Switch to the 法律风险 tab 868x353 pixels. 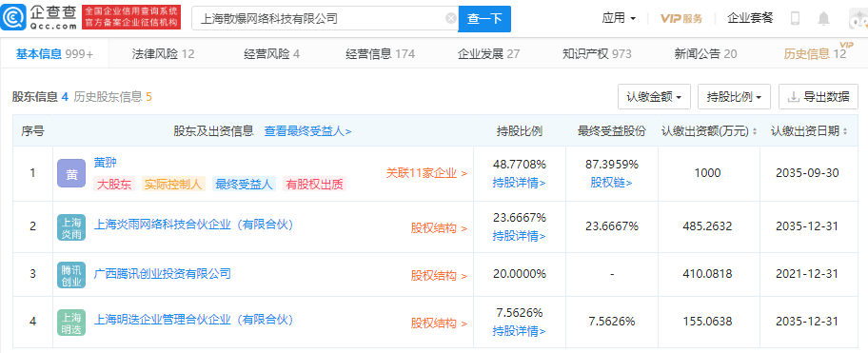click(x=164, y=53)
